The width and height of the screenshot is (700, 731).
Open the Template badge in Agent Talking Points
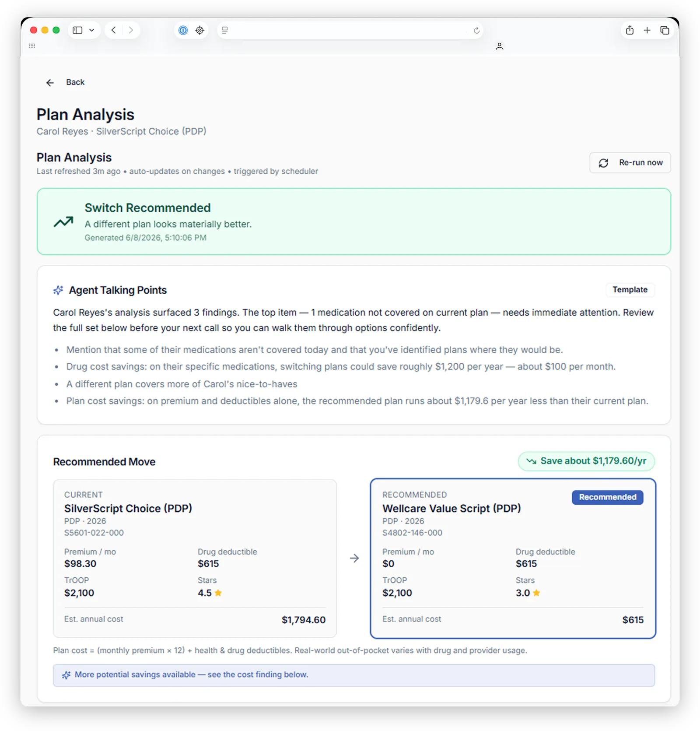point(630,290)
